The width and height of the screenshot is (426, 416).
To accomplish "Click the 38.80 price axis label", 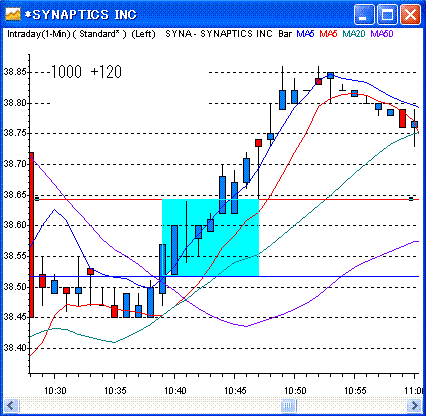I will (15, 103).
